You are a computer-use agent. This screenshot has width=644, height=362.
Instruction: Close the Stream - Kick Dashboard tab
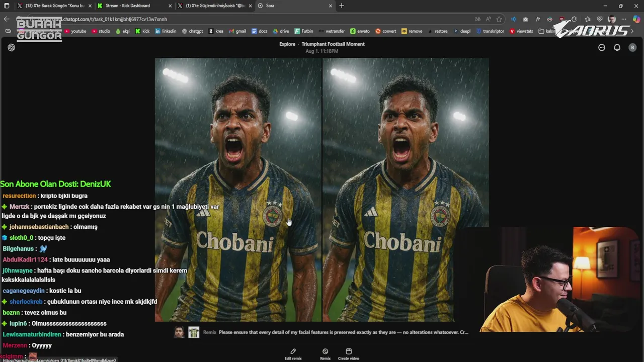click(170, 6)
